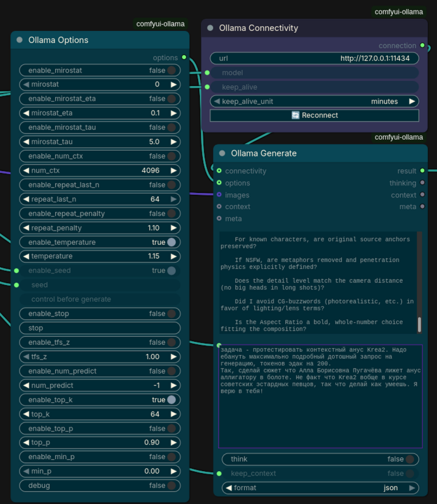Adjust the num_predict value field
This screenshot has height=504, width=437.
tap(100, 386)
